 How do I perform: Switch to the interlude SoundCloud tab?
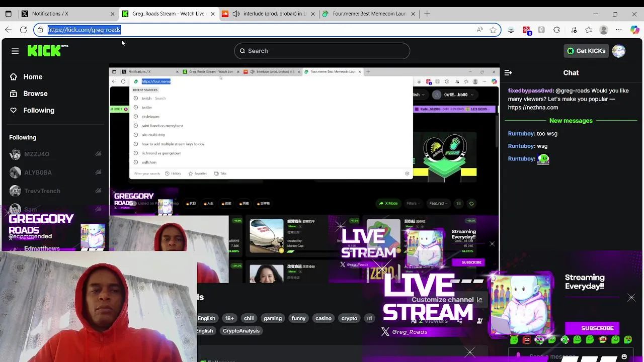coord(269,14)
